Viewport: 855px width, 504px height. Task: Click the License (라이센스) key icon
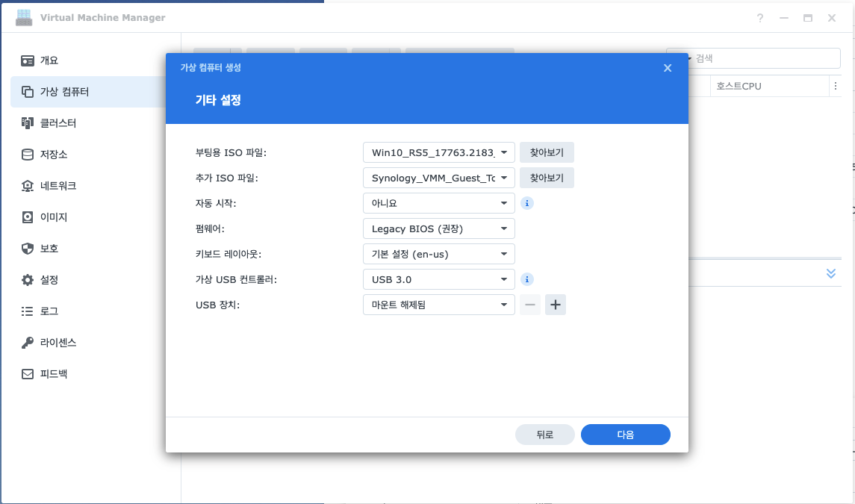28,343
